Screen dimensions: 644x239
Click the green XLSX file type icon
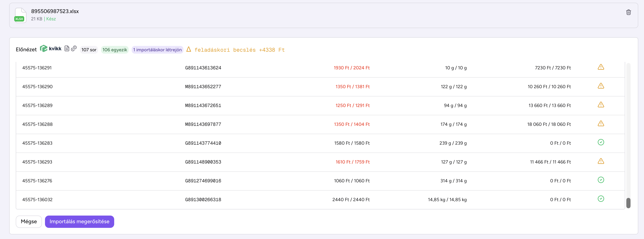(20, 15)
